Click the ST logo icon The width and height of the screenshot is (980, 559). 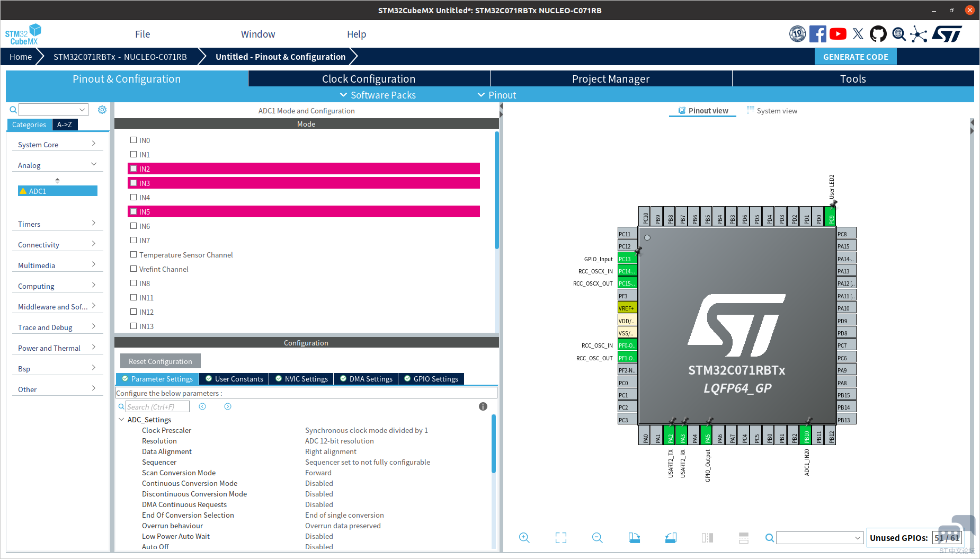(x=947, y=34)
